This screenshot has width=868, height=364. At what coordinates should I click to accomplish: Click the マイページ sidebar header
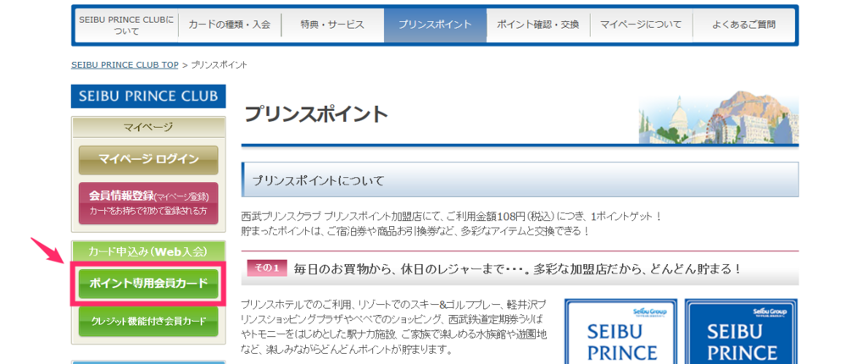[148, 128]
